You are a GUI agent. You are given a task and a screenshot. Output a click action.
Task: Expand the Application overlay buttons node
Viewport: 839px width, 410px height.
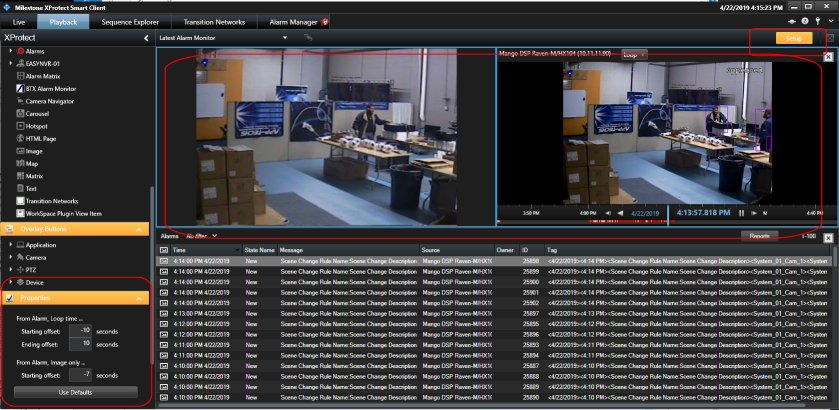[11, 245]
